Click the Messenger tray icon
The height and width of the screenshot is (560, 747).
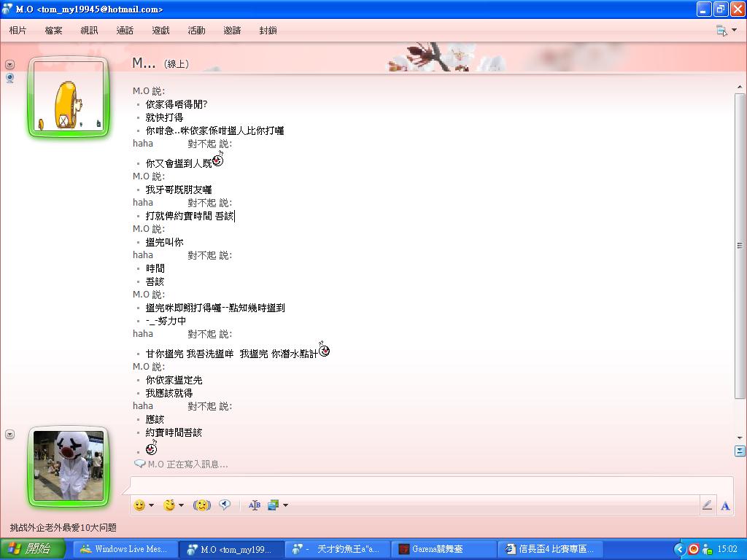pos(708,549)
